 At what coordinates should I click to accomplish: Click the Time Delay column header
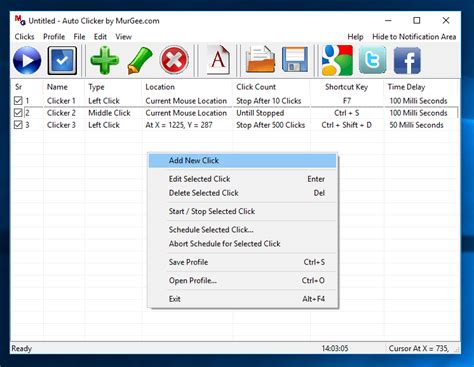(422, 87)
